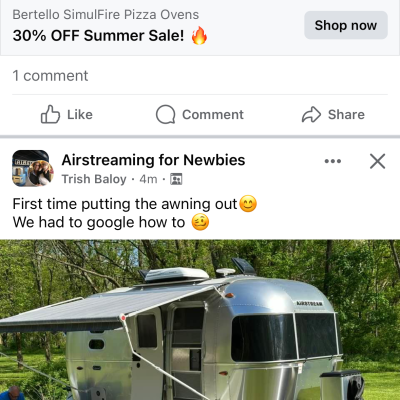Open the Bertello SimulFire Pizza Ovens link
This screenshot has height=400, width=400.
click(x=106, y=15)
